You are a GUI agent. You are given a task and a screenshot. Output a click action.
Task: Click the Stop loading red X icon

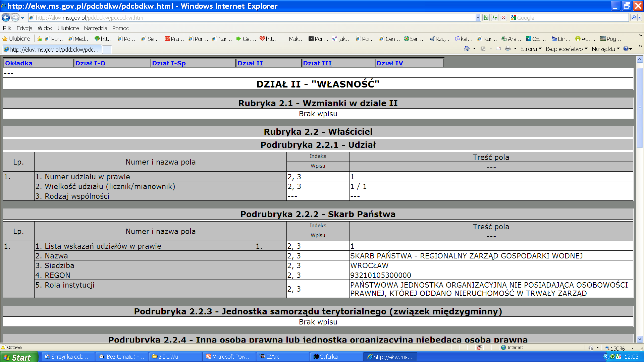click(x=503, y=18)
